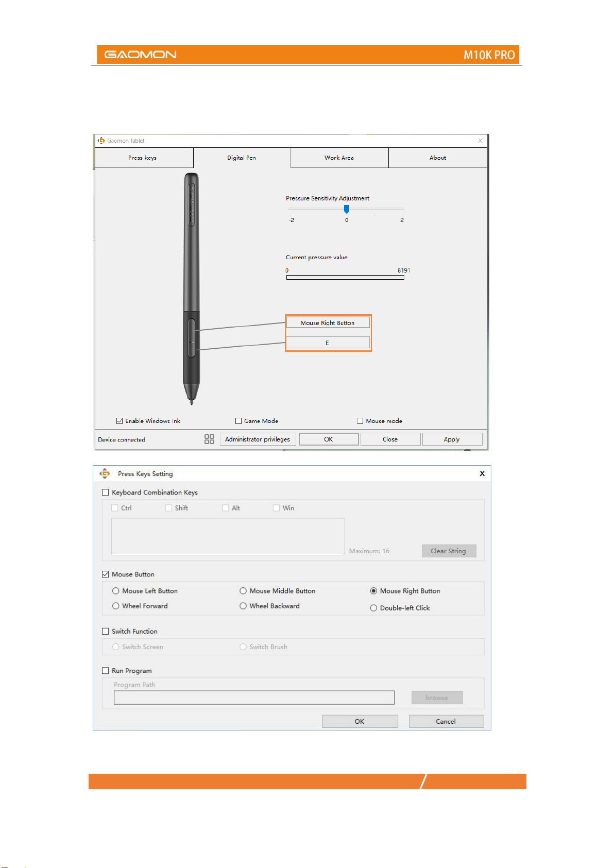Choose the Wheel Backward radio option
This screenshot has height=868, width=614.
coord(243,606)
